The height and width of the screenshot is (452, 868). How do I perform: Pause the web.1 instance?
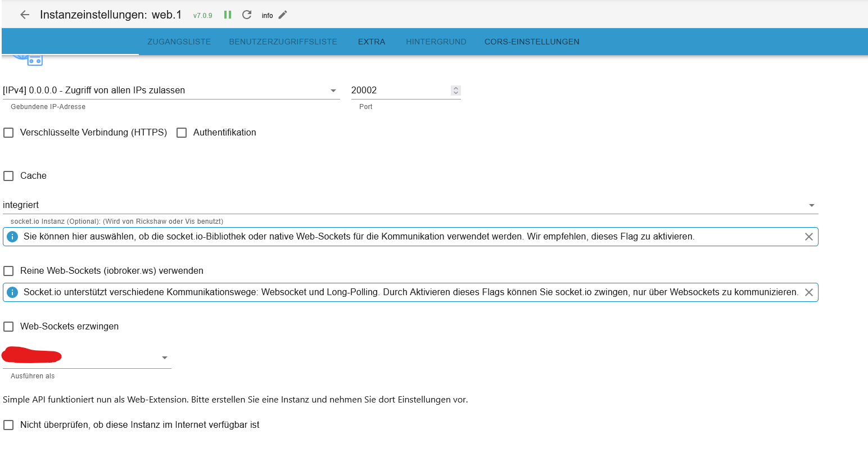(x=228, y=15)
